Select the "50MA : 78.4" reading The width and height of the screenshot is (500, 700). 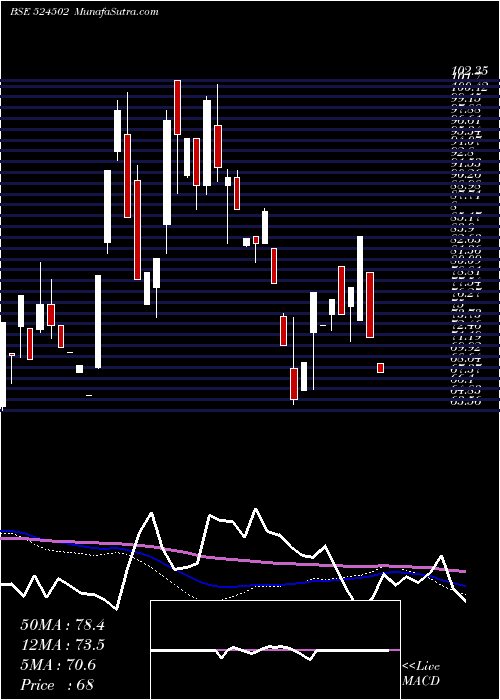(x=62, y=625)
